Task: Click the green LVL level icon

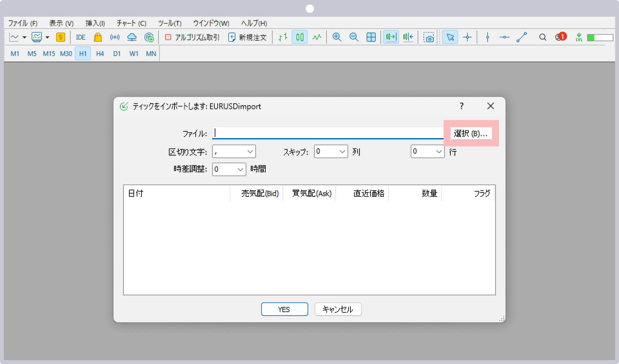Action: 579,37
